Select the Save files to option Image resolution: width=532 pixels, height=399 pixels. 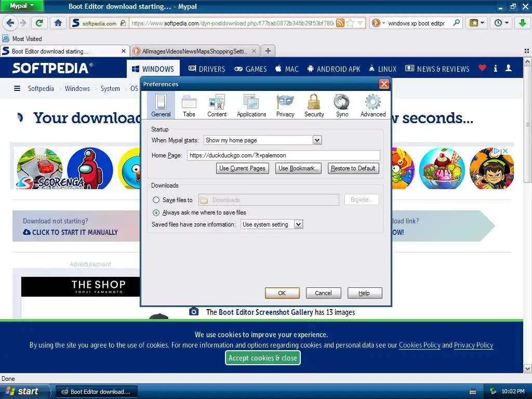(x=156, y=200)
